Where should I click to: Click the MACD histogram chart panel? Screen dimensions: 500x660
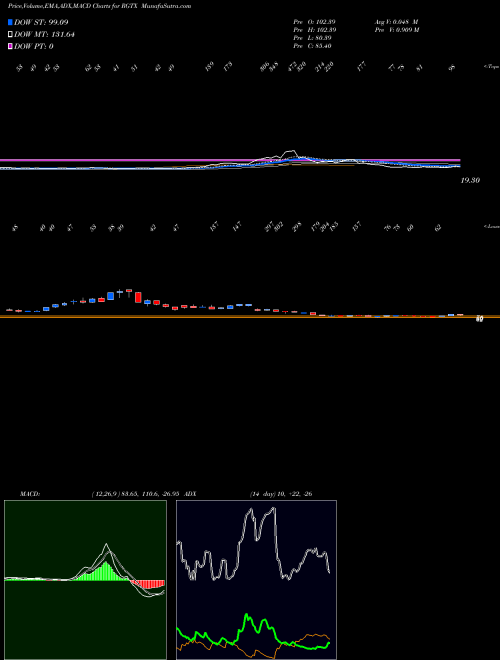85,580
